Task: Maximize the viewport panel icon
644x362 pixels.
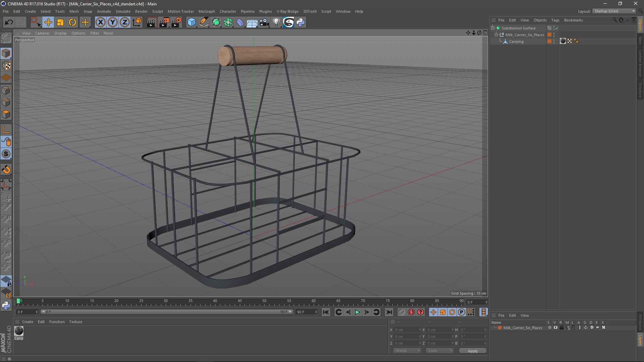Action: (485, 33)
